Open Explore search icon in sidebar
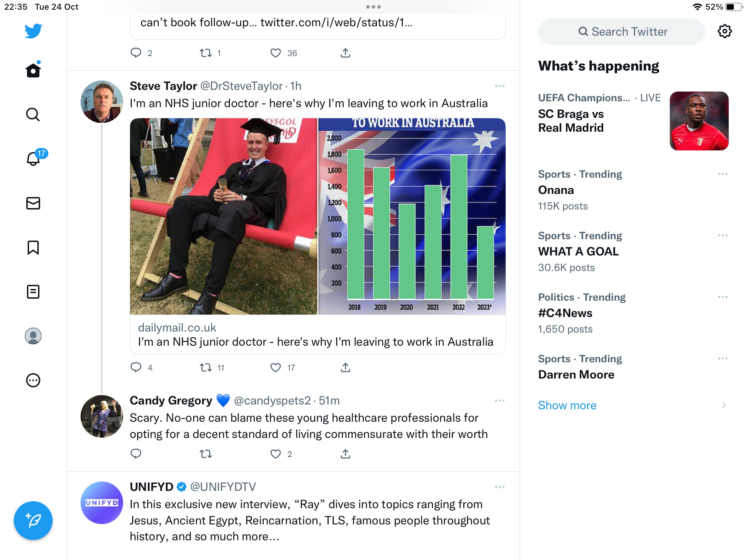The height and width of the screenshot is (560, 747). (33, 114)
